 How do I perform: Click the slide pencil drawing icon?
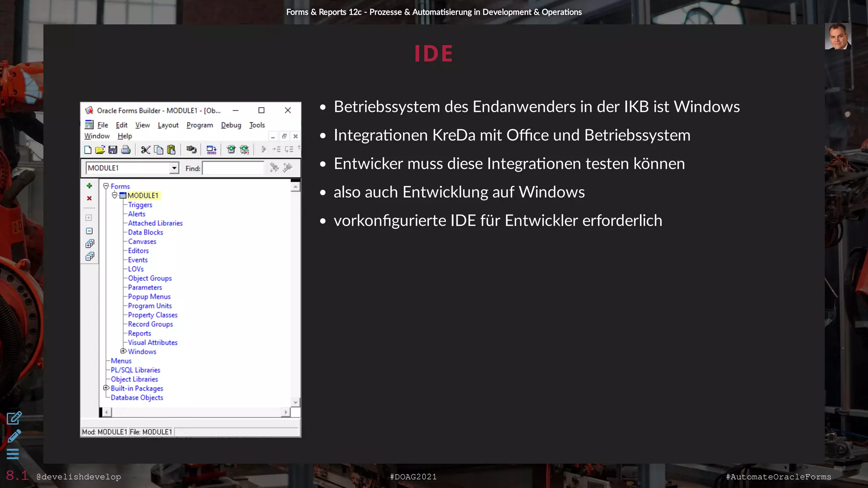14,436
